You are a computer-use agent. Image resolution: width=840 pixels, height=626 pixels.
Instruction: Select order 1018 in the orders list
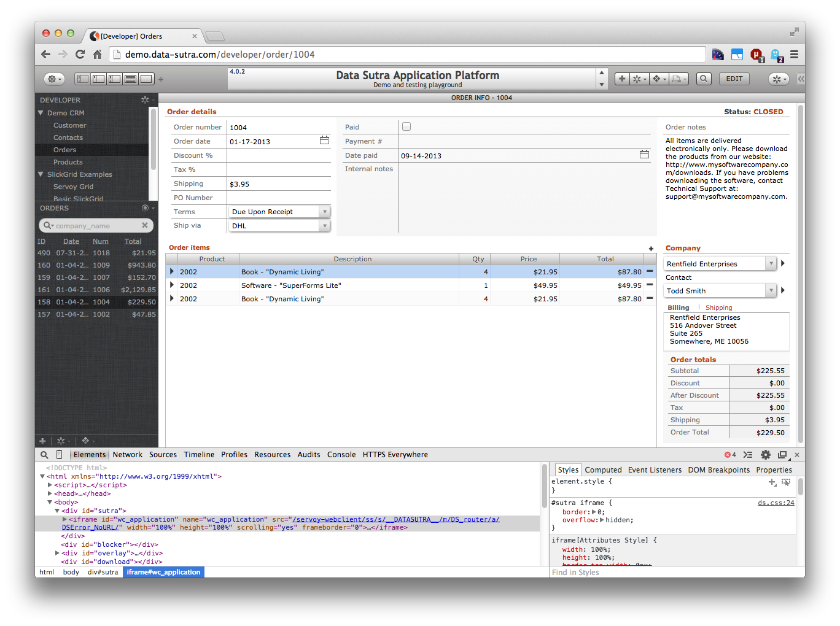(96, 253)
